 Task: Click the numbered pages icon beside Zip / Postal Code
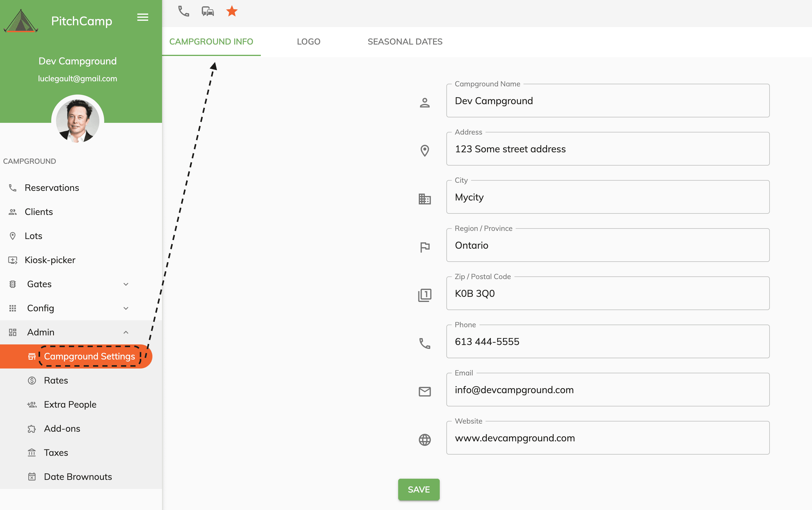click(425, 295)
